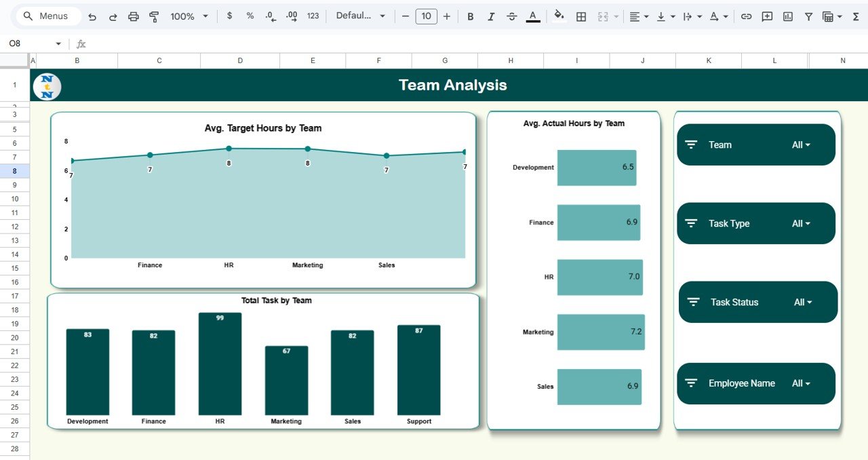The width and height of the screenshot is (868, 460).
Task: Select the Paint format tool
Action: click(x=154, y=16)
